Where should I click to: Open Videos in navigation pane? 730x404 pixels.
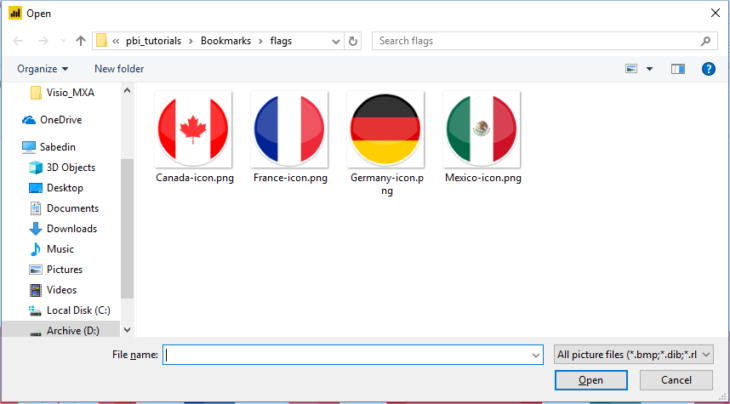53,290
